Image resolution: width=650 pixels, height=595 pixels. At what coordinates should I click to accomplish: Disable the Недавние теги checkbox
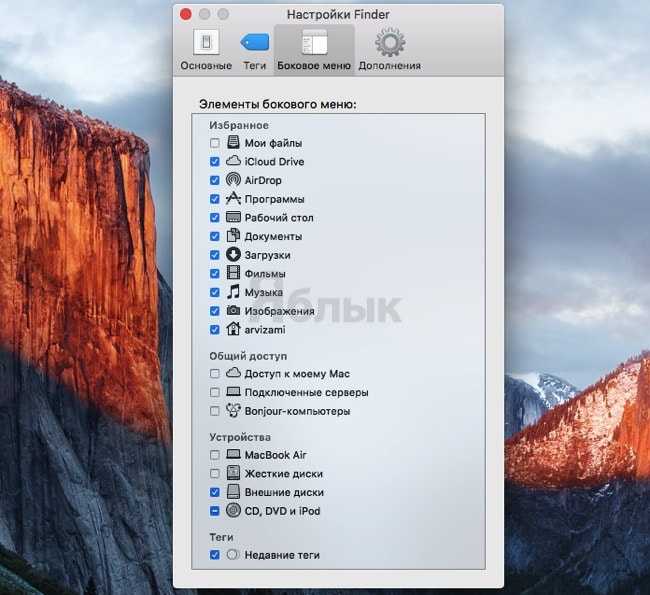(215, 555)
